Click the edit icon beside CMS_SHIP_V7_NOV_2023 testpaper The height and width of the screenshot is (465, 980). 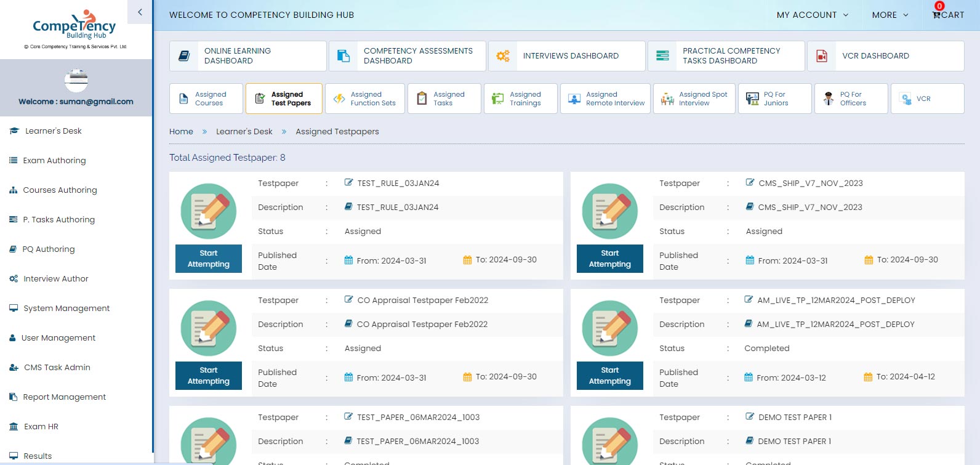[750, 182]
